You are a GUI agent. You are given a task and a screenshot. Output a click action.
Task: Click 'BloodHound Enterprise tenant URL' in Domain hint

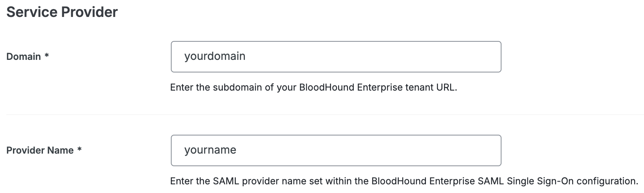click(x=378, y=87)
